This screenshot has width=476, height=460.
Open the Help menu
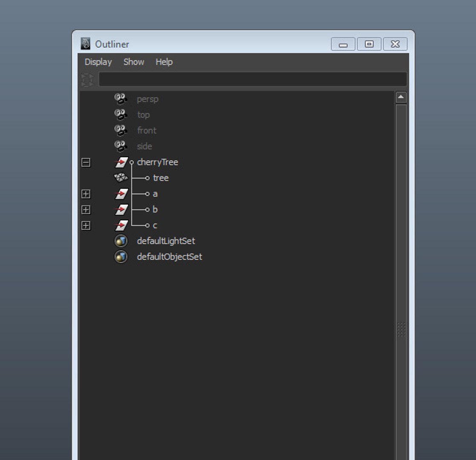click(x=164, y=62)
